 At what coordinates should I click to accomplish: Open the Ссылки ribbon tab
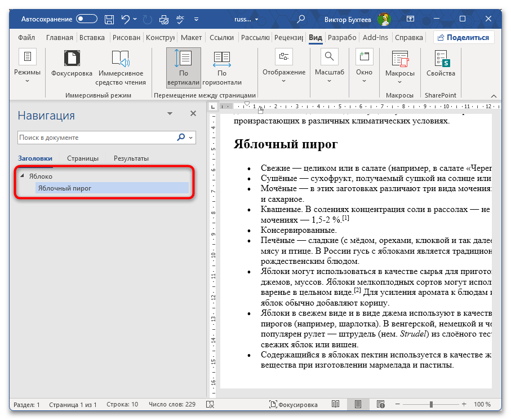click(221, 38)
